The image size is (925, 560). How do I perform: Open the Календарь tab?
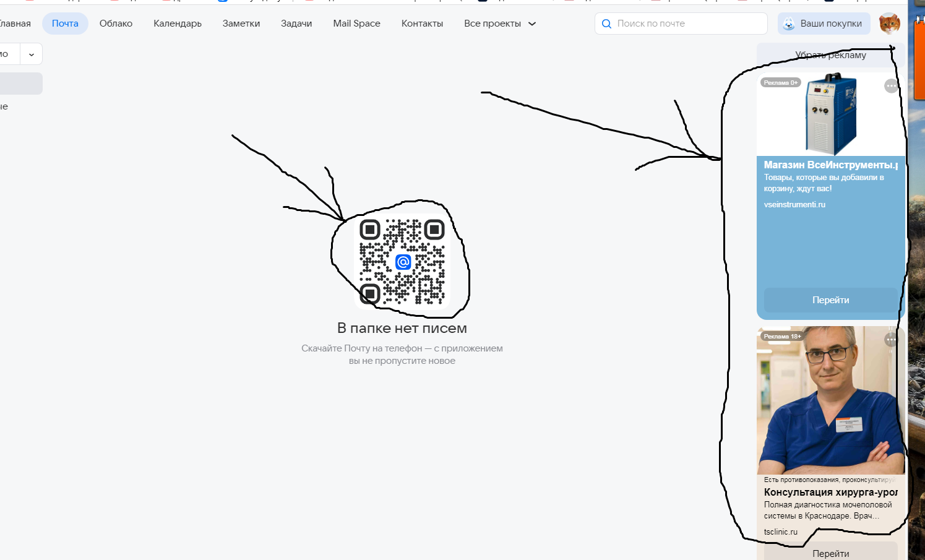click(177, 23)
